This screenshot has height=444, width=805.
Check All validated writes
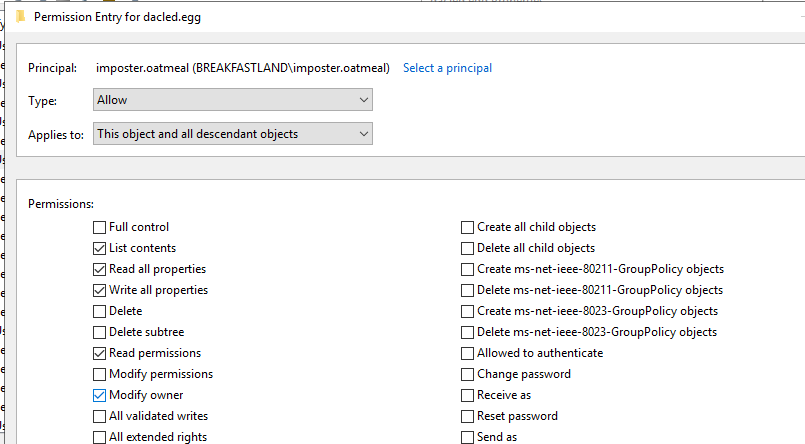(99, 416)
